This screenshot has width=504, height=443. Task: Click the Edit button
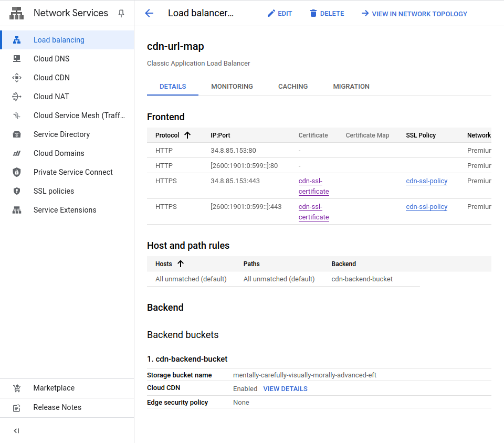[279, 14]
